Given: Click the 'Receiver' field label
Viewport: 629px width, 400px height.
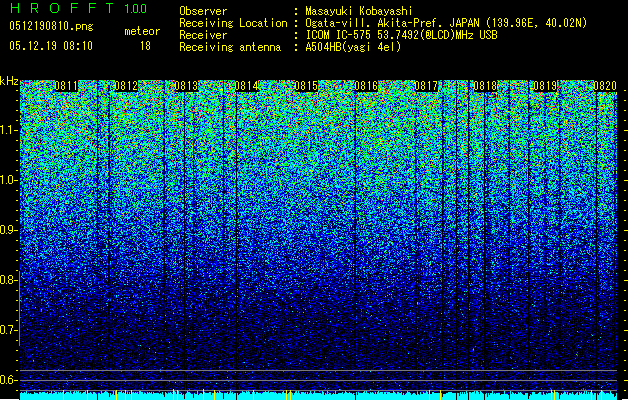Looking at the screenshot, I should pos(203,35).
